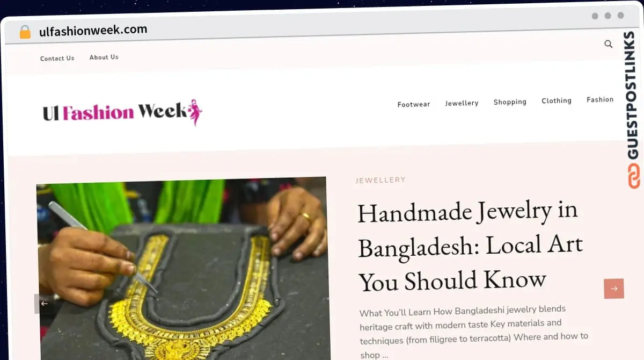
Task: Click the ulfashionweek.com address bar URL
Action: pyautogui.click(x=93, y=31)
